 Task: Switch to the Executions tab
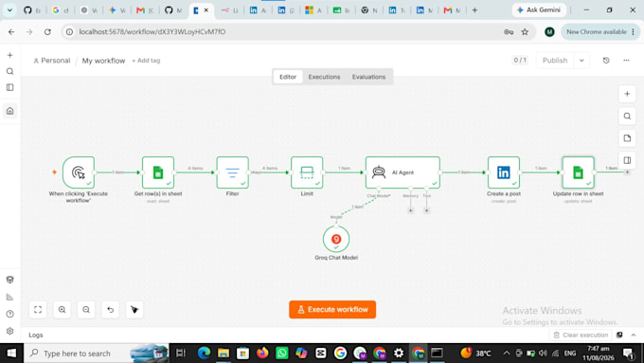[324, 77]
